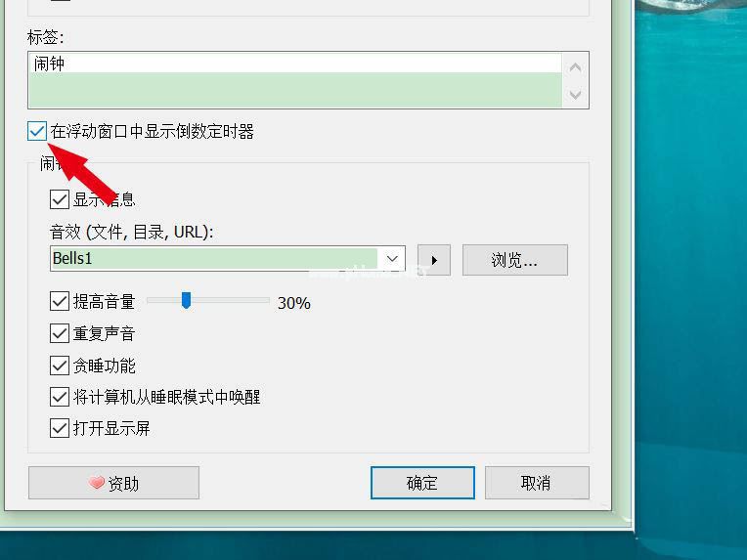
Task: Click the 浏览... browse button
Action: pyautogui.click(x=515, y=260)
